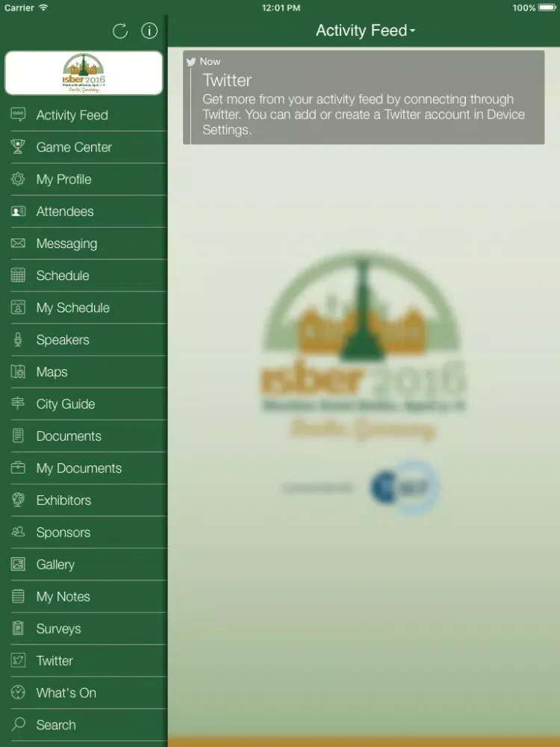560x747 pixels.
Task: Select the What's On label
Action: 66,692
